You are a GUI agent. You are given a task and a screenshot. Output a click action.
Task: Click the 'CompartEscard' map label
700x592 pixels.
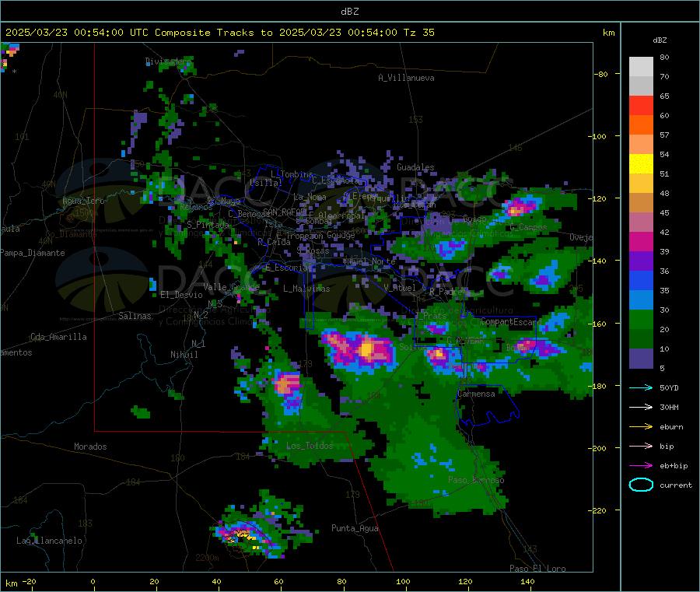tap(511, 322)
